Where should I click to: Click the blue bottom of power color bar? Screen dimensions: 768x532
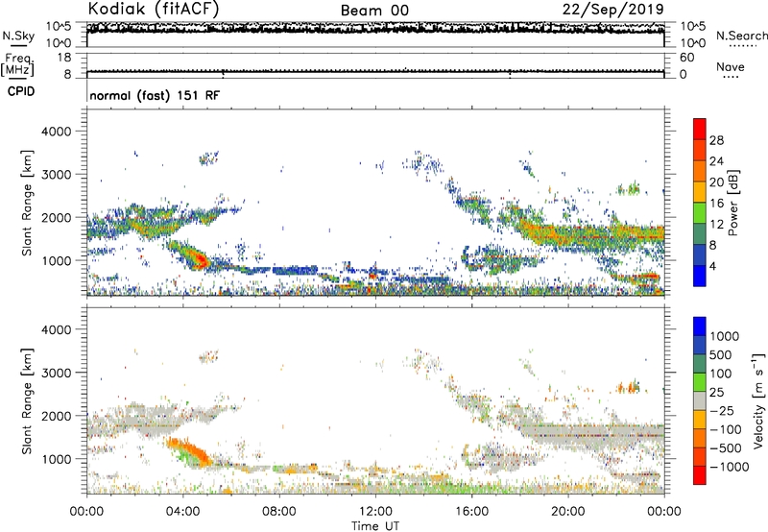(700, 276)
